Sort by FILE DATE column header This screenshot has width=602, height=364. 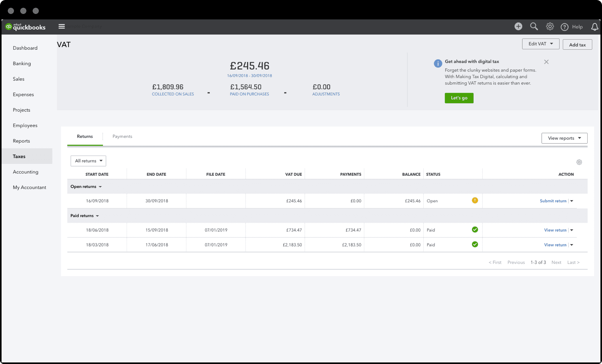[216, 174]
